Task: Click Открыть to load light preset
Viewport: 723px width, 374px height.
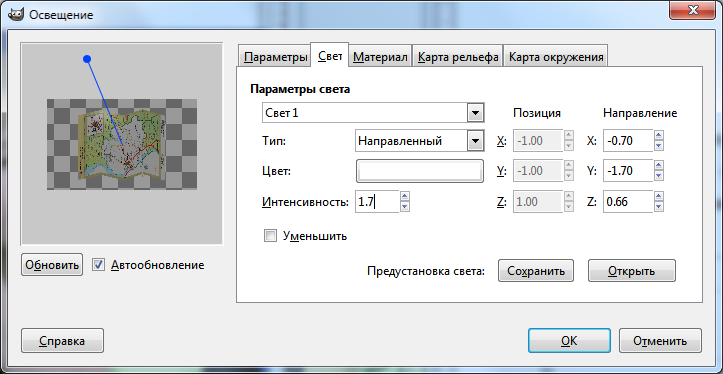Action: (x=632, y=271)
